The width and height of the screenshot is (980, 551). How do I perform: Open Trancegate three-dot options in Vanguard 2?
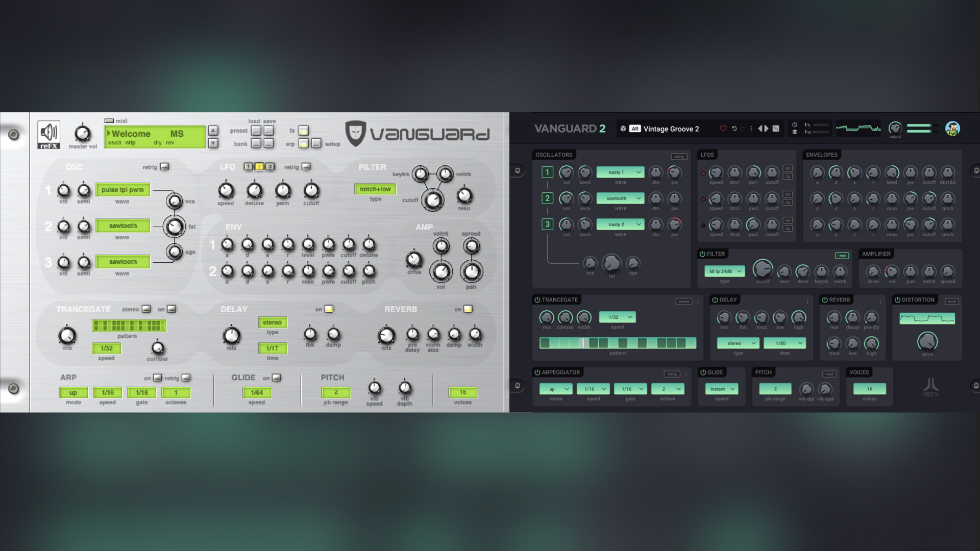(x=698, y=302)
